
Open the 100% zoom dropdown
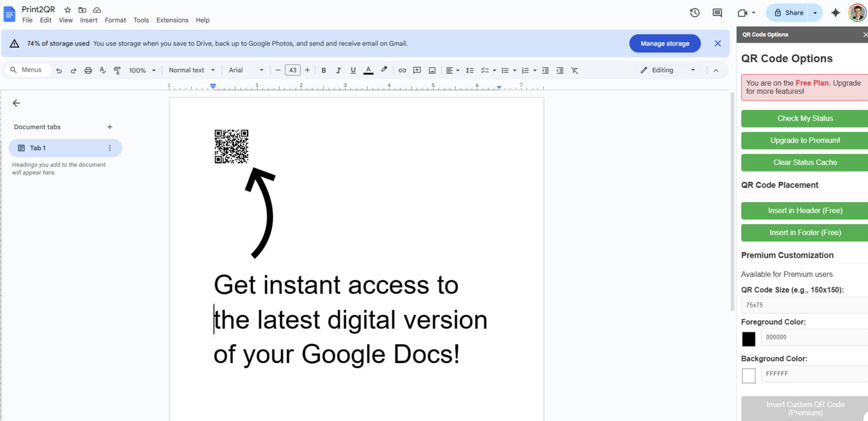tap(142, 71)
